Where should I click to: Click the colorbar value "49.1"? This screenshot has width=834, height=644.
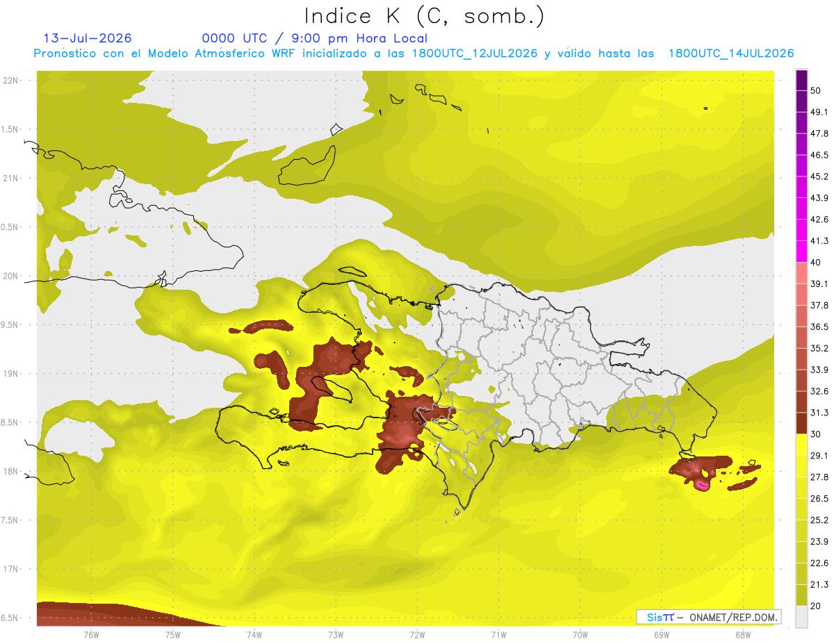click(819, 112)
